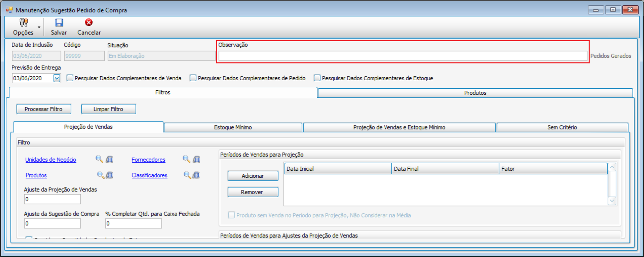This screenshot has width=644, height=257.
Task: Open the Unidades de Negócio link
Action: [51, 160]
